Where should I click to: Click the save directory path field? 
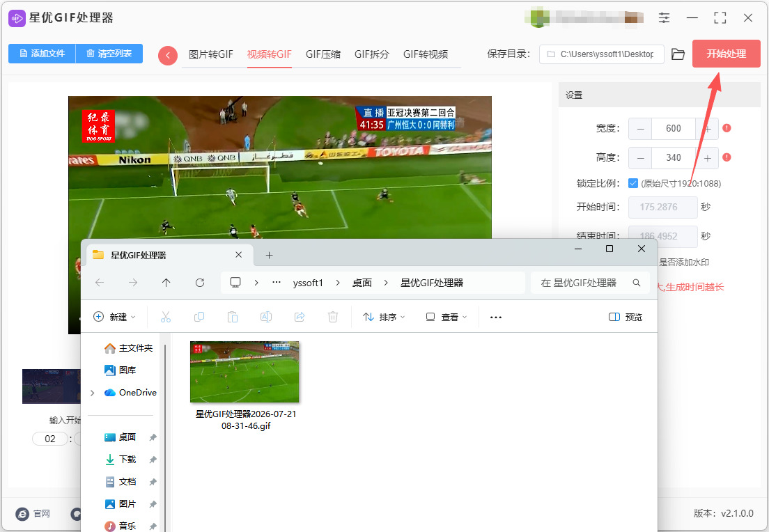tap(602, 54)
